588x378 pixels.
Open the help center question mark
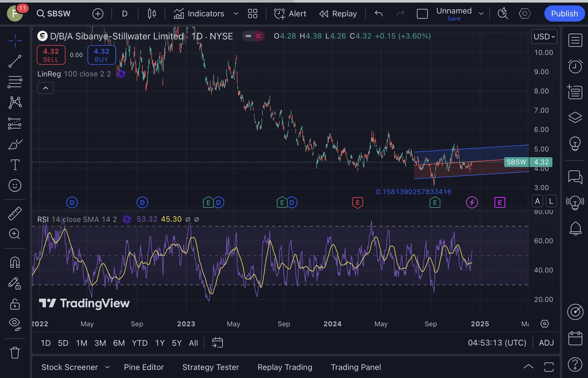pos(575,364)
